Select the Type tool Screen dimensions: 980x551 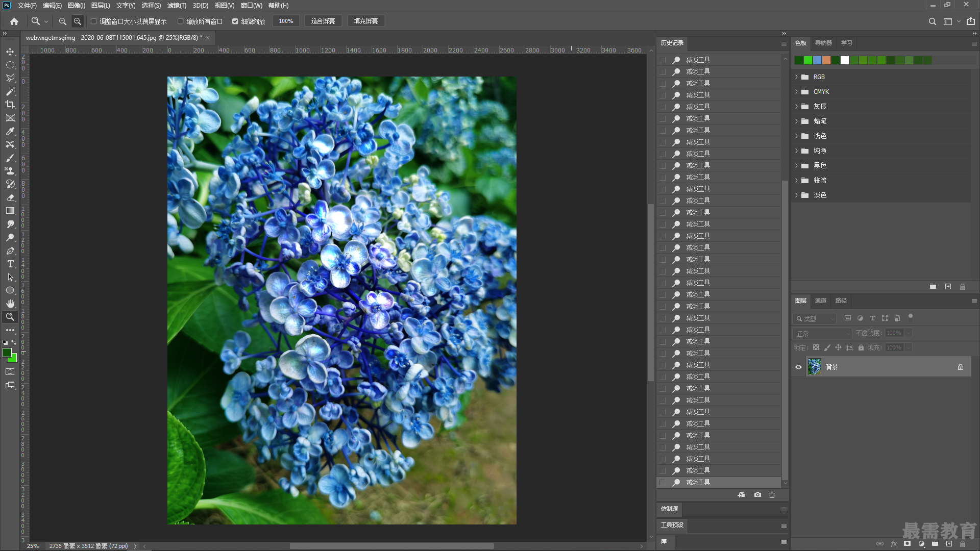pyautogui.click(x=10, y=264)
